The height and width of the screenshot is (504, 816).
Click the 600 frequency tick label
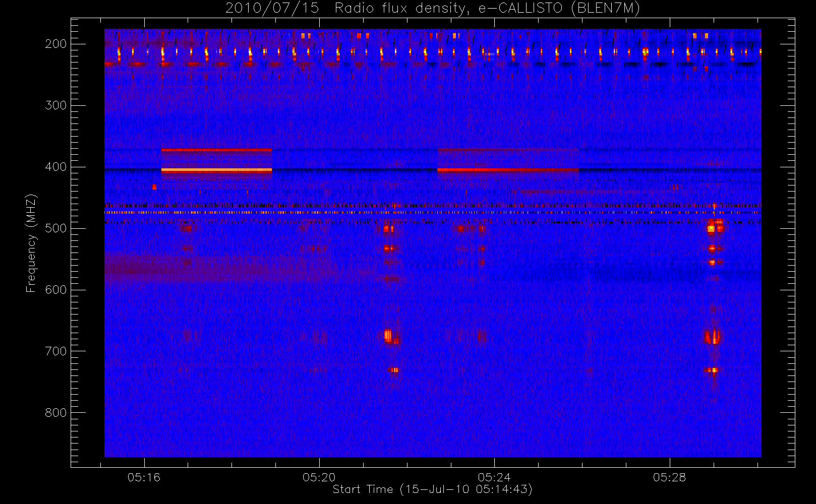[x=56, y=290]
